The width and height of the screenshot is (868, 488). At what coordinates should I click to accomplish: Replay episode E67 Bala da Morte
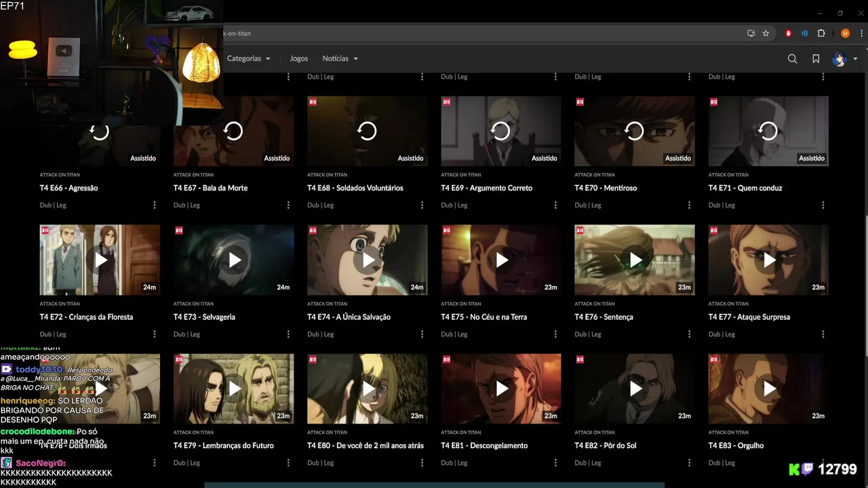point(233,131)
